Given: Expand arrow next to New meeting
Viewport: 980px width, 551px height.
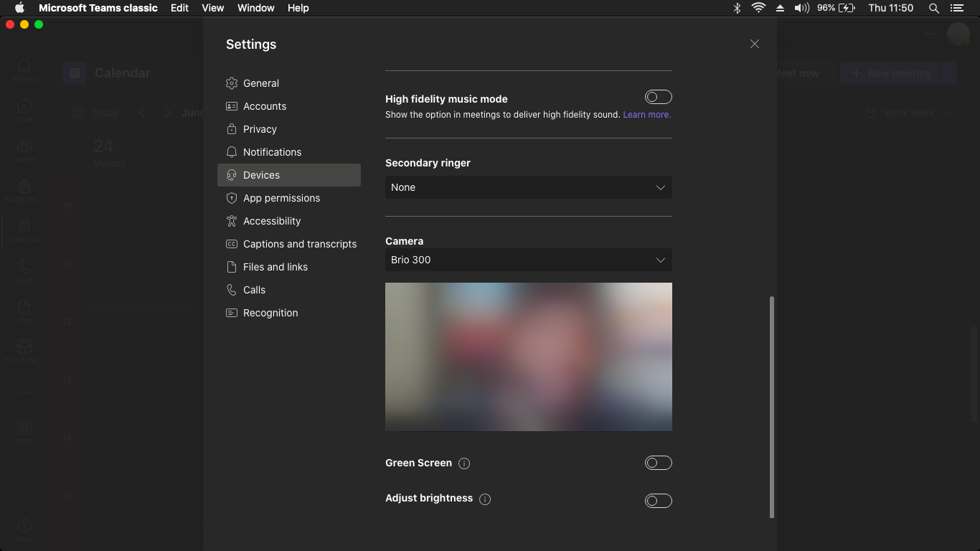Looking at the screenshot, I should [948, 73].
